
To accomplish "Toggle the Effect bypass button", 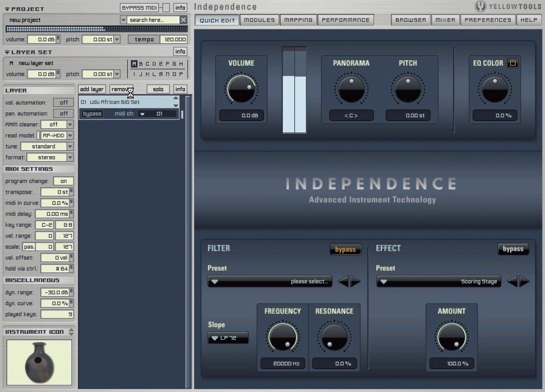I will (513, 249).
